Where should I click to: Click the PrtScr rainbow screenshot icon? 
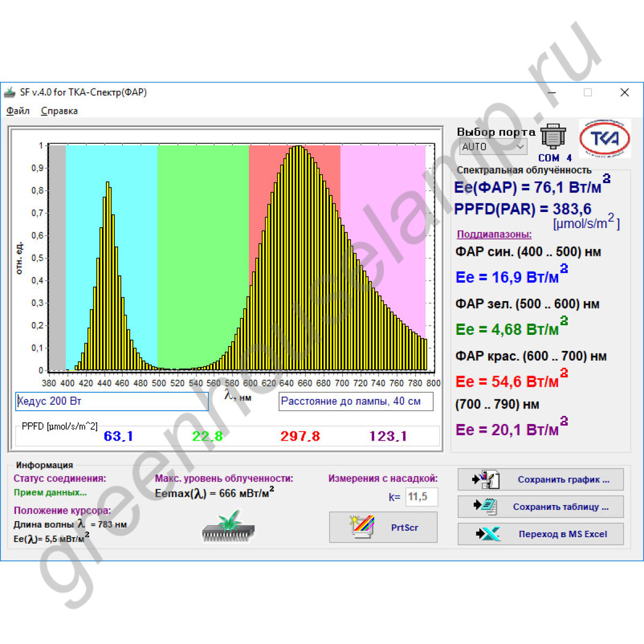[361, 527]
